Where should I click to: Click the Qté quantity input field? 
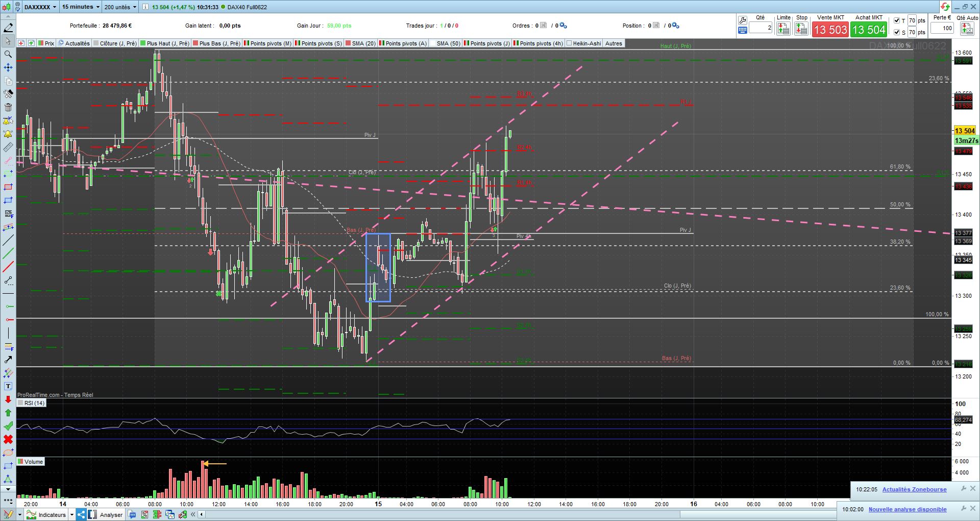point(761,28)
